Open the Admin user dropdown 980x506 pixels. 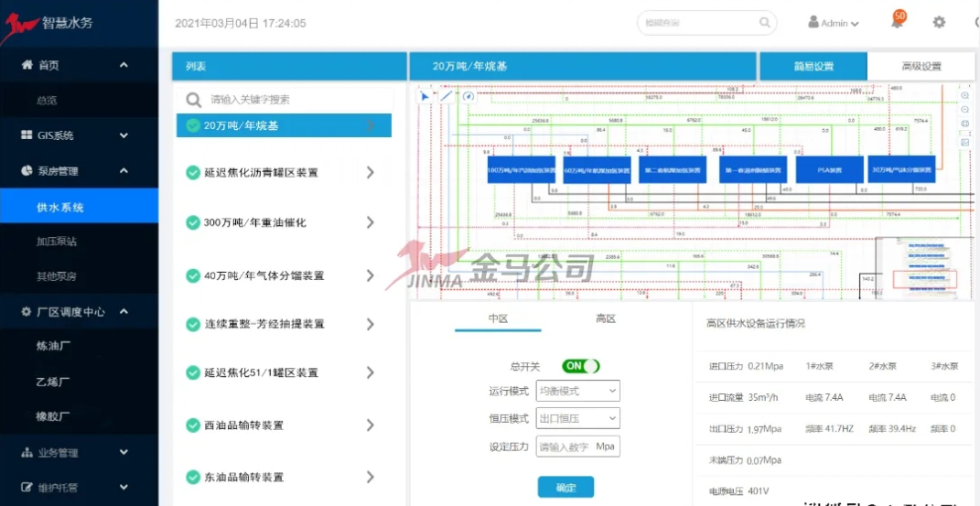pos(833,23)
